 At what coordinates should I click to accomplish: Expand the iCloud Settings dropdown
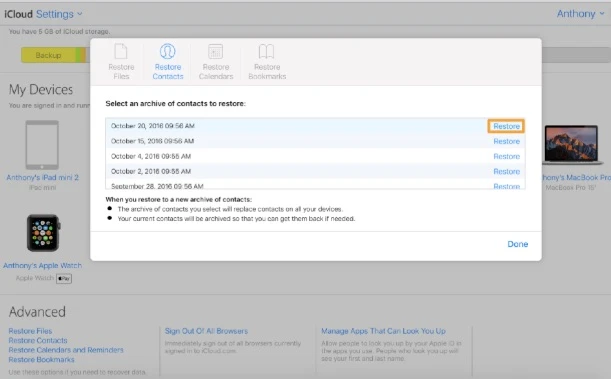pyautogui.click(x=59, y=14)
